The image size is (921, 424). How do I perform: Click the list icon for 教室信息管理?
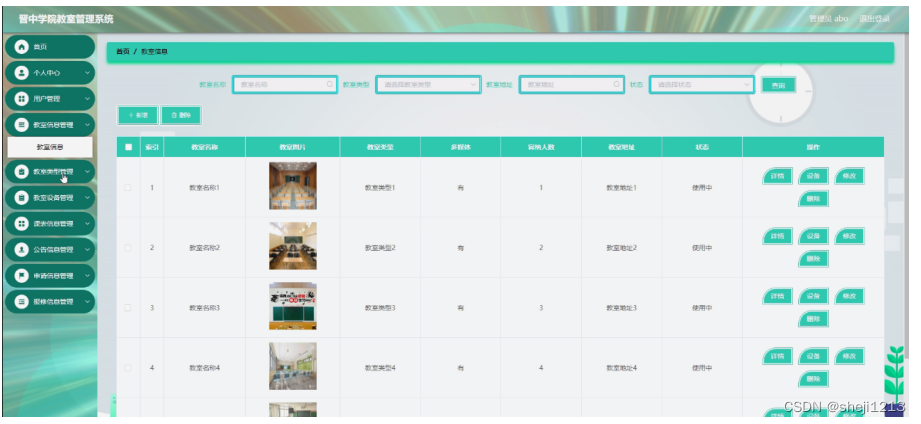22,124
